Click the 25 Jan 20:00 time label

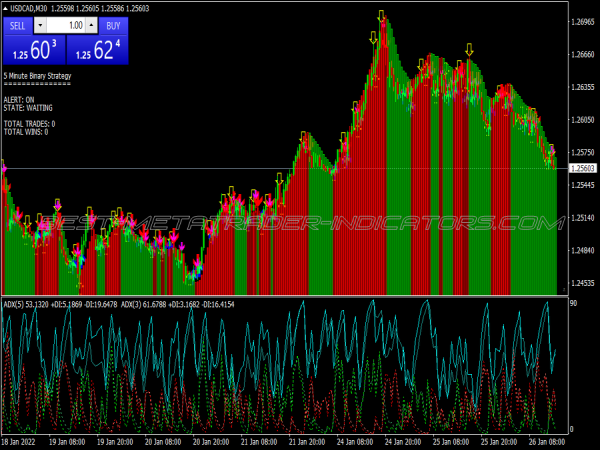coord(499,442)
